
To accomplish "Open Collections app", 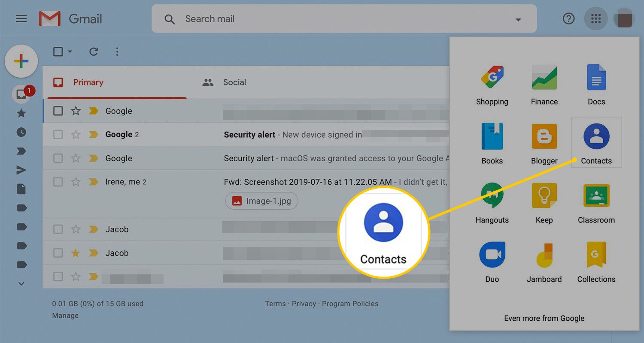I will (596, 262).
